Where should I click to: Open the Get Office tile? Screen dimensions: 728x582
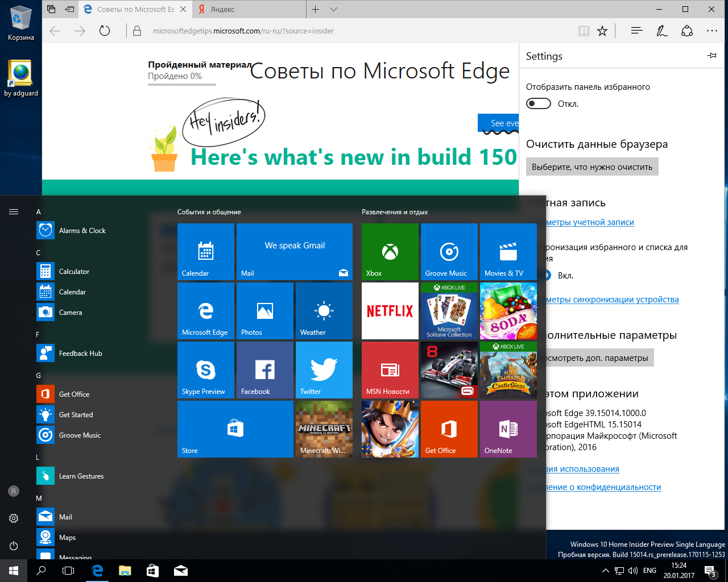pyautogui.click(x=449, y=429)
